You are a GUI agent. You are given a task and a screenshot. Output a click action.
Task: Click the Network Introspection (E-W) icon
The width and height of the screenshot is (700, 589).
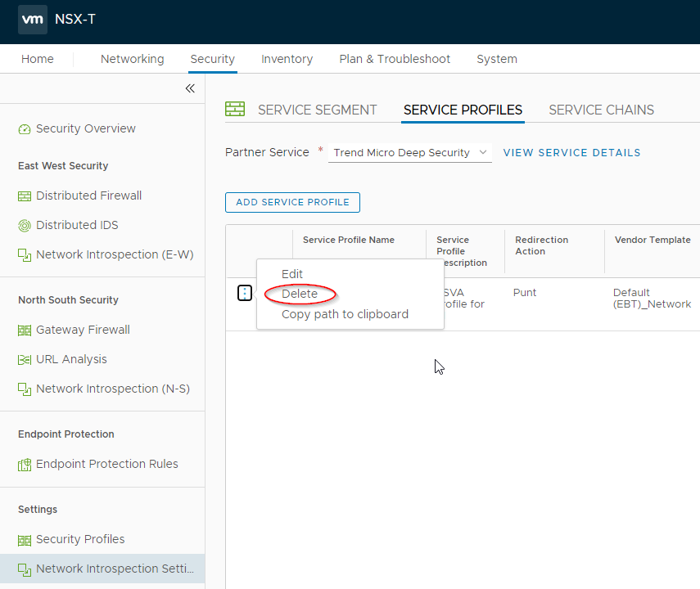[25, 255]
